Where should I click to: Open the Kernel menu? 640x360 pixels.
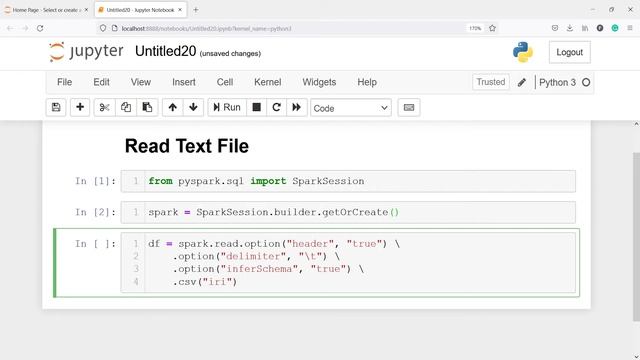tap(268, 82)
